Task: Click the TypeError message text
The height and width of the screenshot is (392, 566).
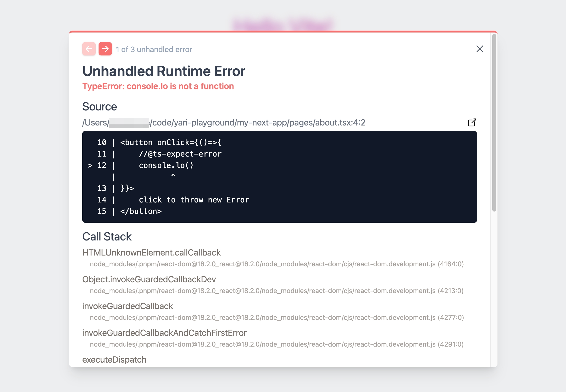Action: click(x=158, y=86)
